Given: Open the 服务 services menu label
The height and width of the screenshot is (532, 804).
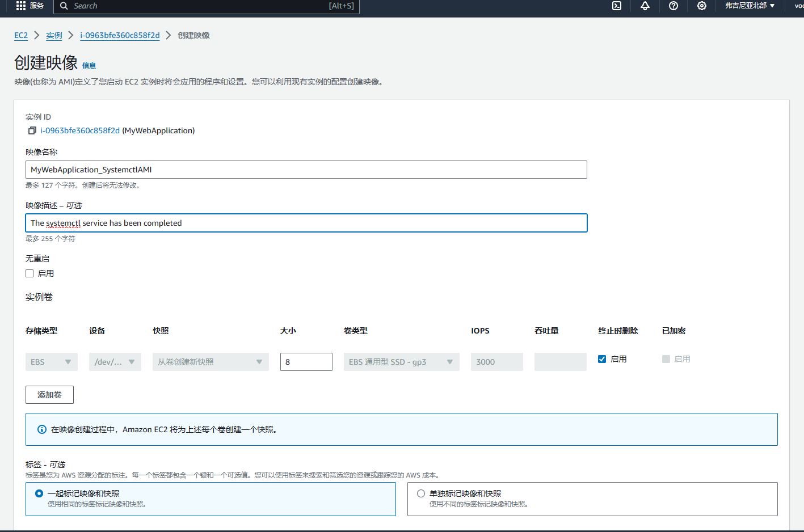Looking at the screenshot, I should [37, 6].
